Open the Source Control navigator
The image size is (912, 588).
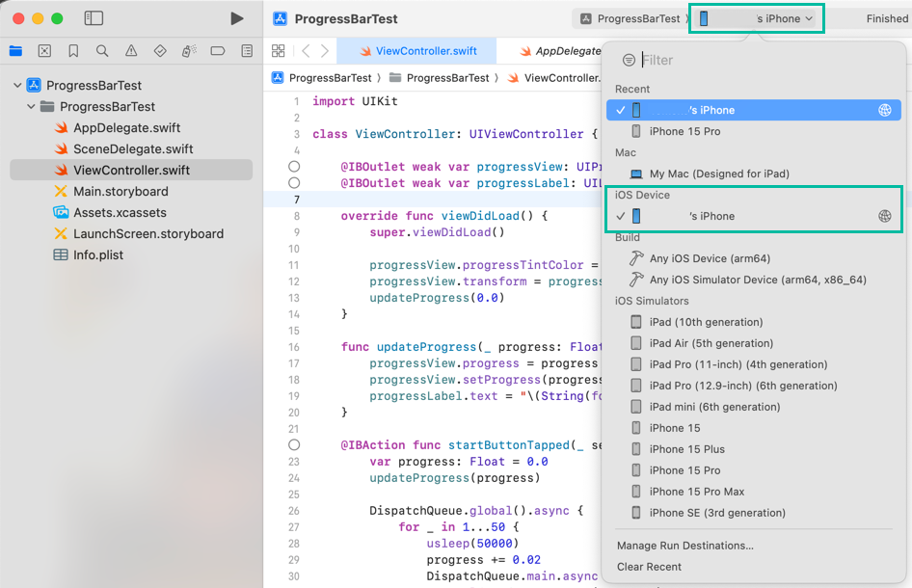coord(44,51)
